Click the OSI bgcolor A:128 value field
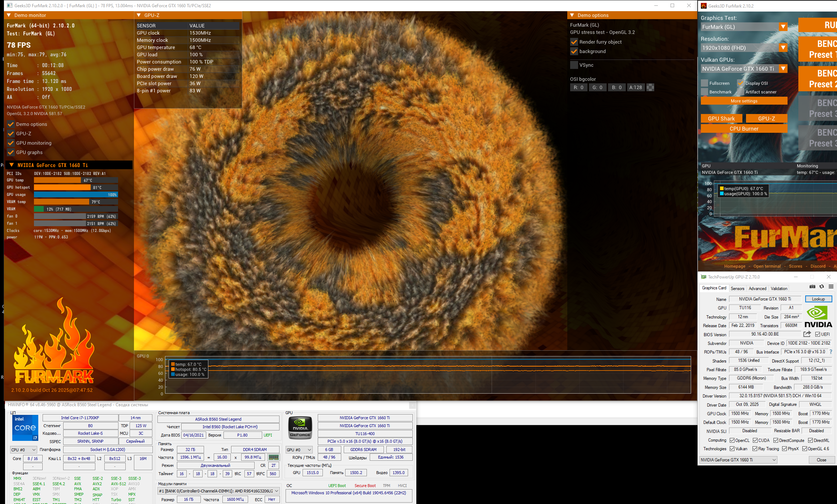This screenshot has height=504, width=837. click(x=636, y=88)
